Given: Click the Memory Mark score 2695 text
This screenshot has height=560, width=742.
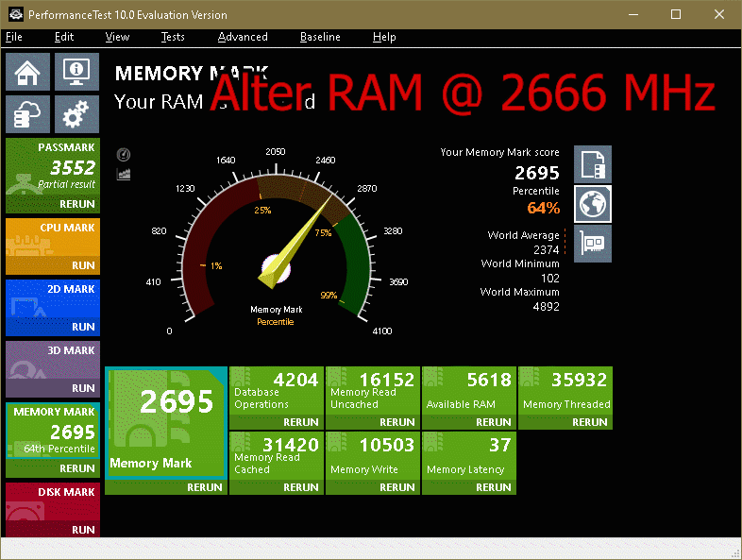Looking at the screenshot, I should [537, 173].
